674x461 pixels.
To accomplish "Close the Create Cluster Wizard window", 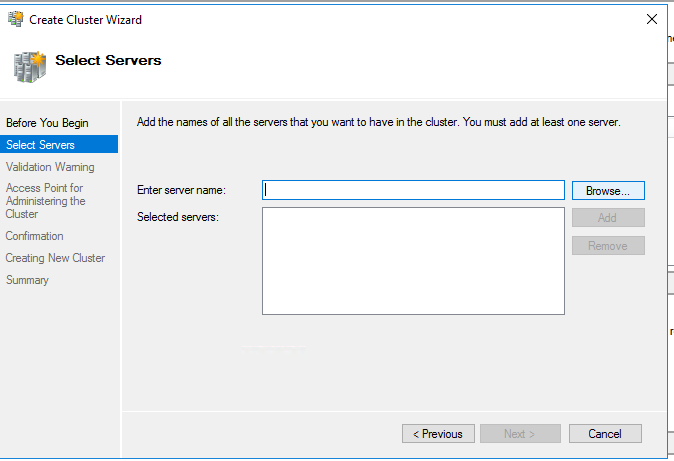I will pos(651,19).
